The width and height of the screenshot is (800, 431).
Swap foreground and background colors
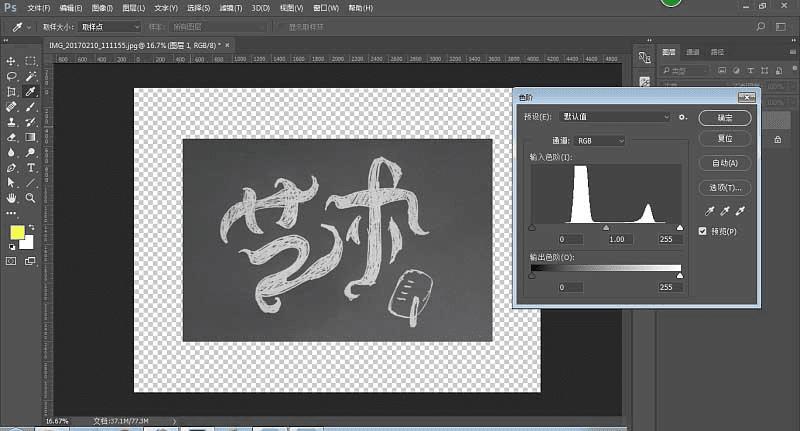click(x=32, y=227)
